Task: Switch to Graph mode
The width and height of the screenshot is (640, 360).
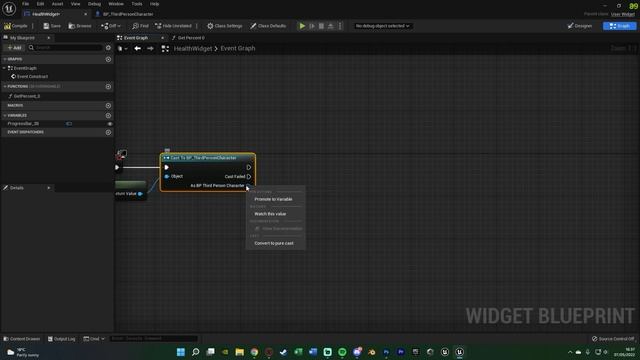Action: click(619, 26)
